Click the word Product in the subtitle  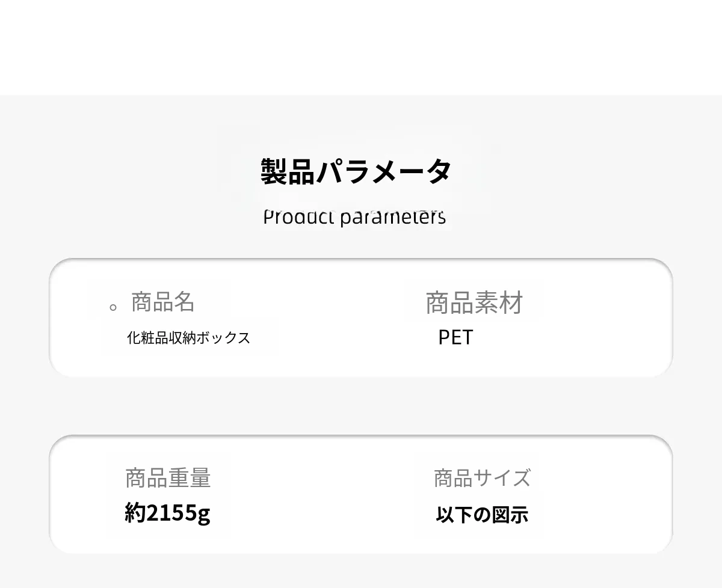point(298,217)
